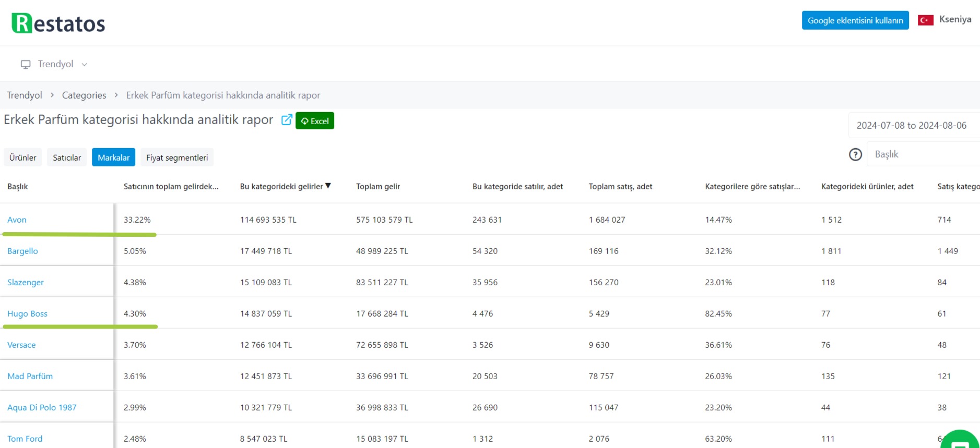Screen dimensions: 980x448
Task: Sort by Bu kategoride satılır, adet header
Action: (518, 186)
